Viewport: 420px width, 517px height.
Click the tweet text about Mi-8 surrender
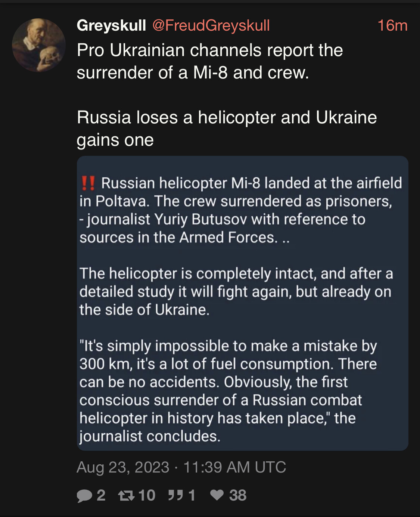pyautogui.click(x=210, y=61)
